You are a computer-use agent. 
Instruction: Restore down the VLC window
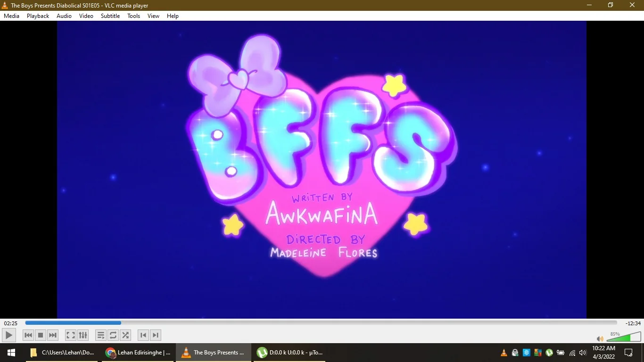pos(611,5)
